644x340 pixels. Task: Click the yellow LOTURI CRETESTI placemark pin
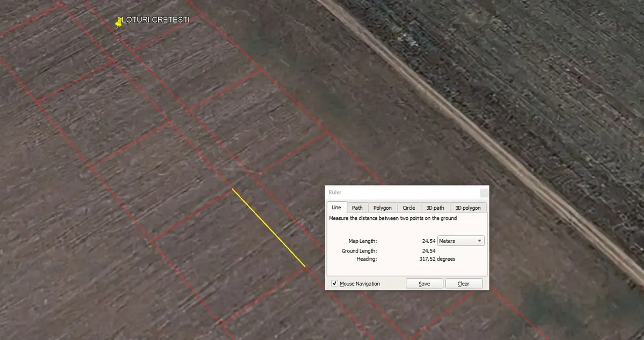click(119, 21)
